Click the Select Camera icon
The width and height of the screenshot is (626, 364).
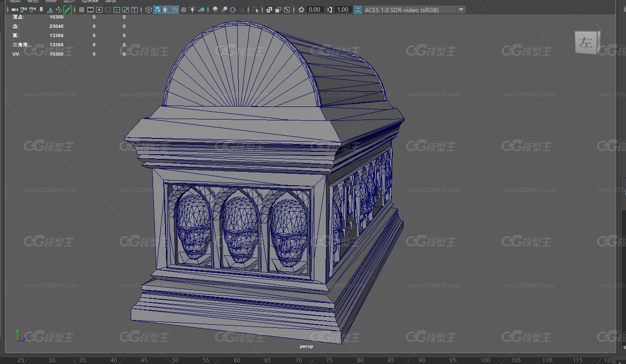tap(14, 10)
